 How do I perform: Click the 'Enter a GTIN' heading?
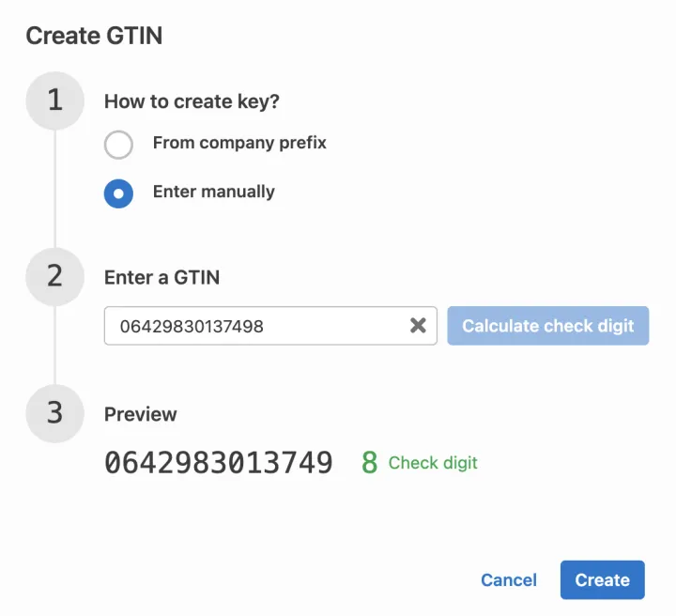tap(162, 277)
